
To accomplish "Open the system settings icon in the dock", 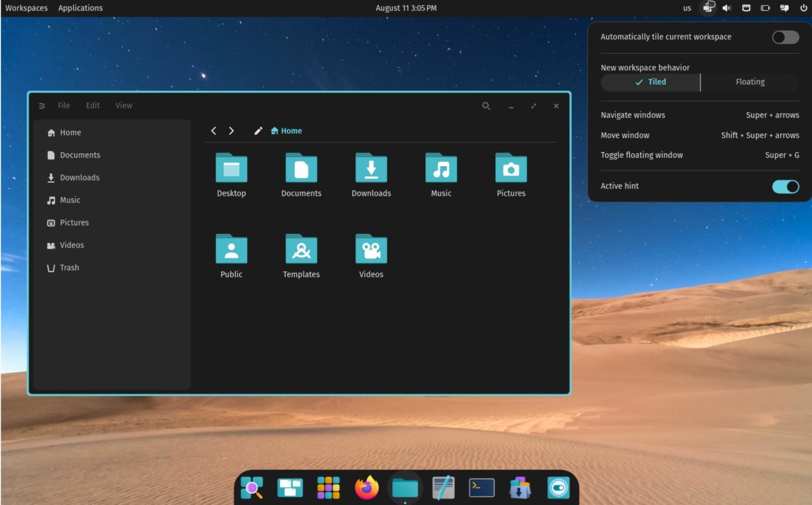I will point(558,487).
